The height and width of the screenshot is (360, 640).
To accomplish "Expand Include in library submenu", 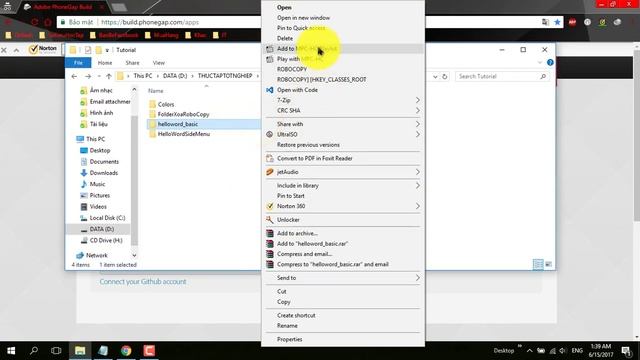I will click(343, 186).
